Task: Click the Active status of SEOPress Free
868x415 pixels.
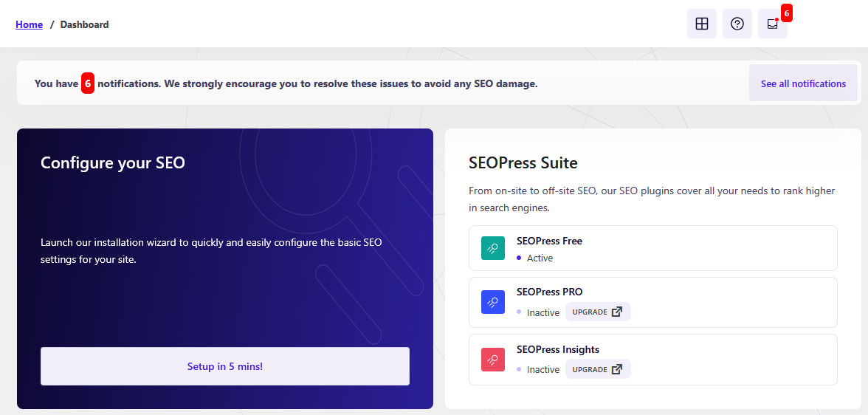Action: coord(540,258)
